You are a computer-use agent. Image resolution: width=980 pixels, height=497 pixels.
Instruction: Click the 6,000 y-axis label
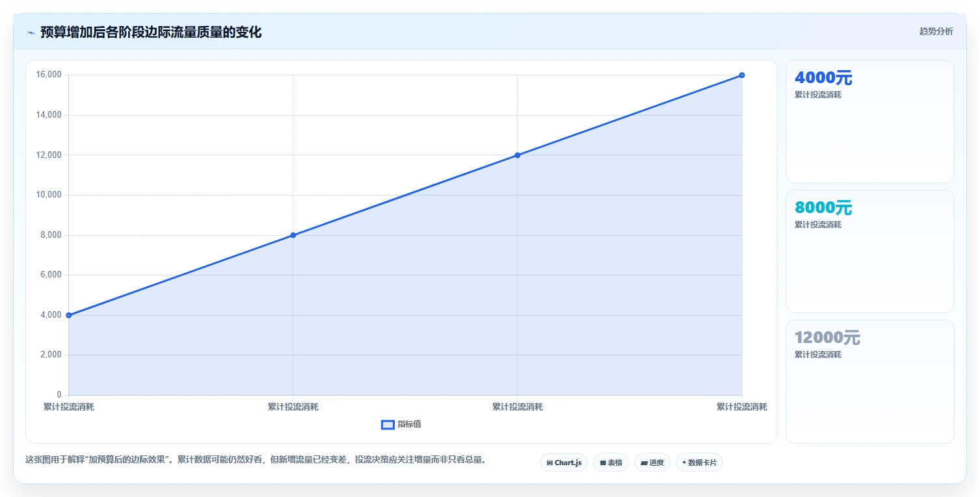click(x=51, y=275)
